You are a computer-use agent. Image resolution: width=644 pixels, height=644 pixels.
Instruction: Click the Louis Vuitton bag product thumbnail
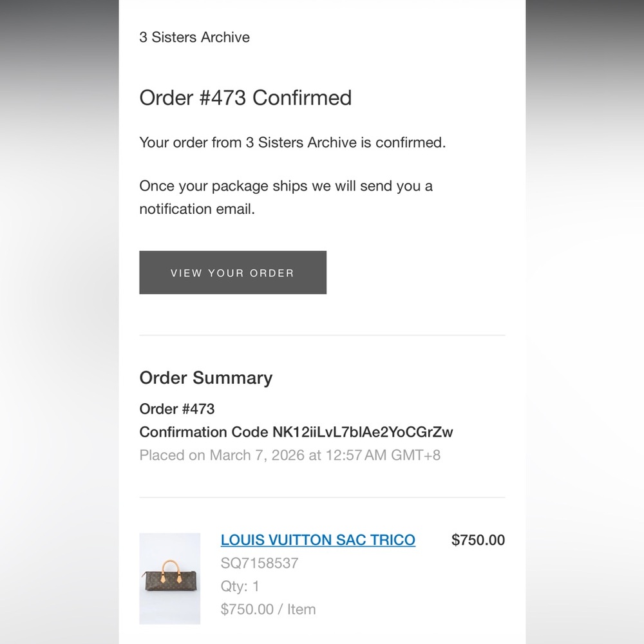[x=169, y=578]
